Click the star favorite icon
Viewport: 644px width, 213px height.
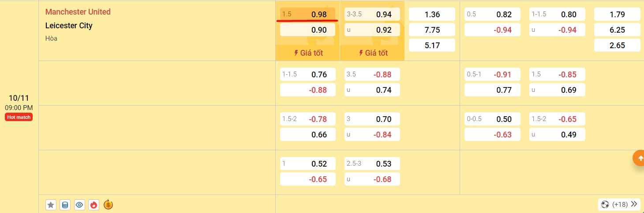point(51,205)
